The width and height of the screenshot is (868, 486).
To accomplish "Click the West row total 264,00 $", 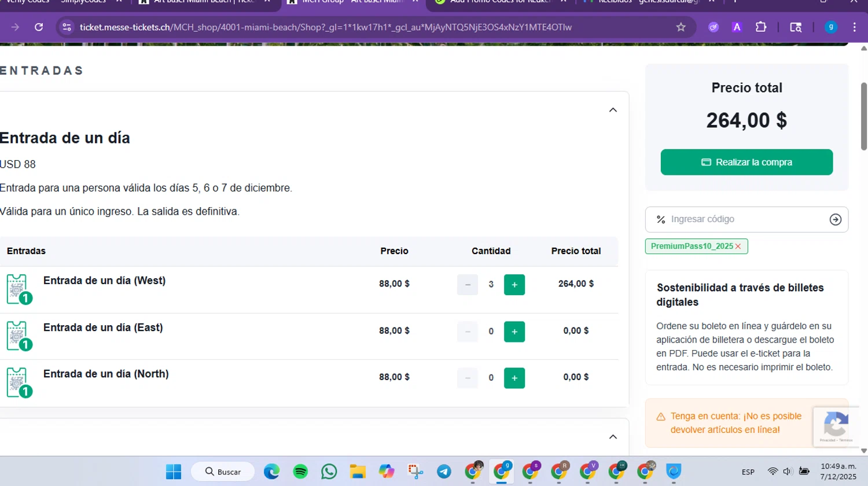I will tap(576, 283).
